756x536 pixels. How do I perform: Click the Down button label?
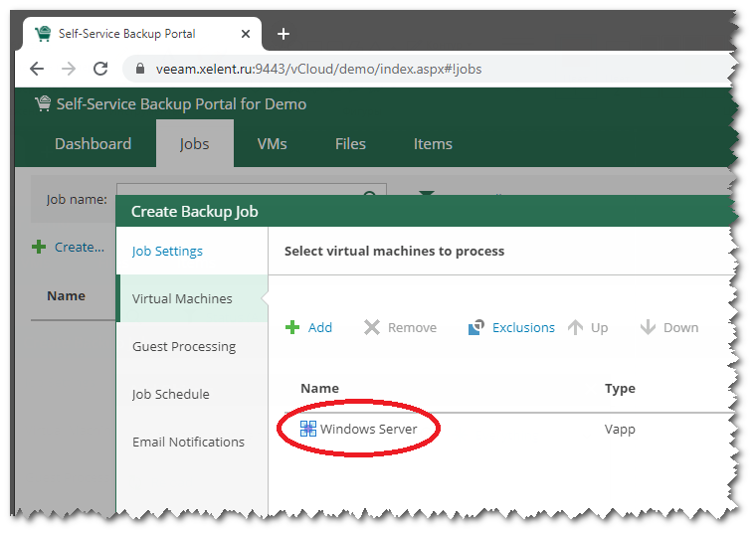(680, 327)
